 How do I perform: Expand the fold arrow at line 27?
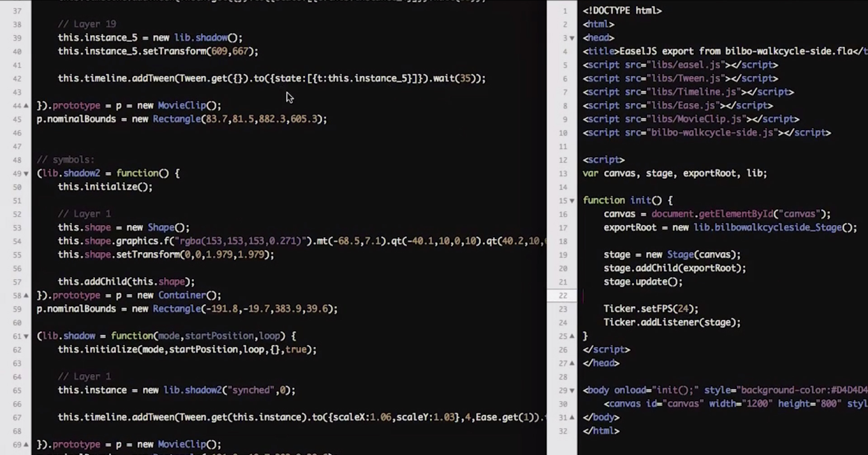[571, 363]
